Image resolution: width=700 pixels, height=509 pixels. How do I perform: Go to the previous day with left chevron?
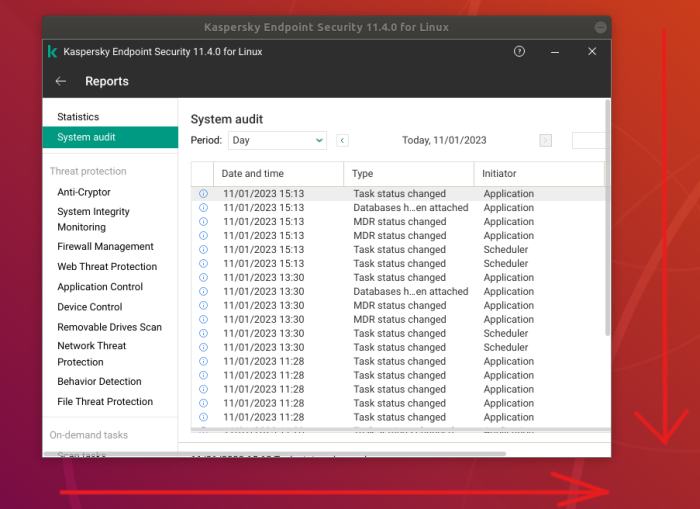[342, 140]
